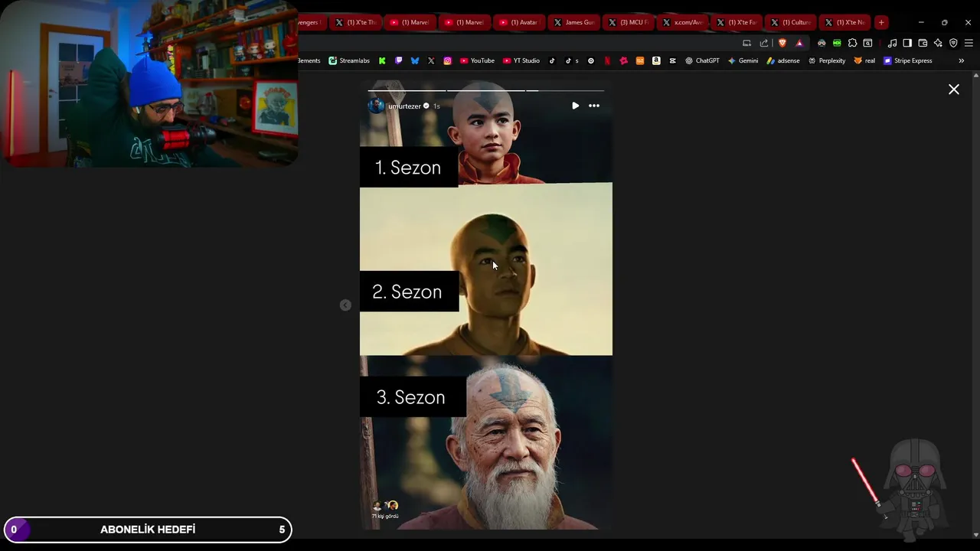Switch to the x.com/Ave tab

682,22
